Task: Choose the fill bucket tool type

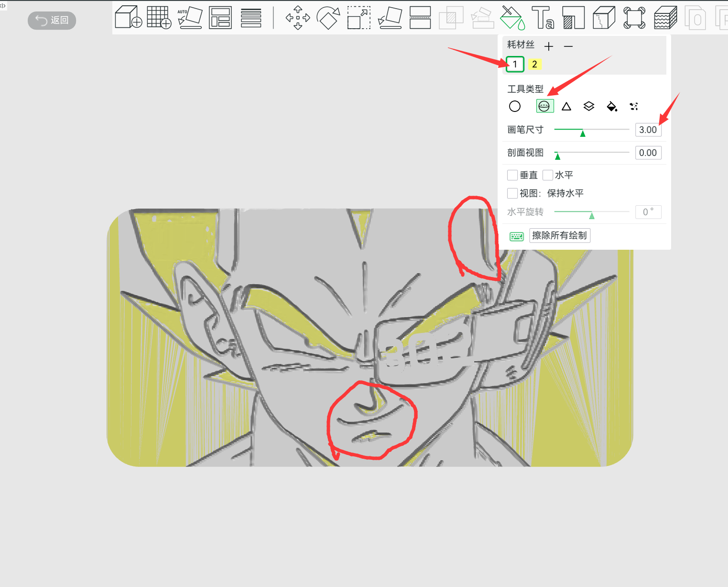Action: tap(612, 106)
